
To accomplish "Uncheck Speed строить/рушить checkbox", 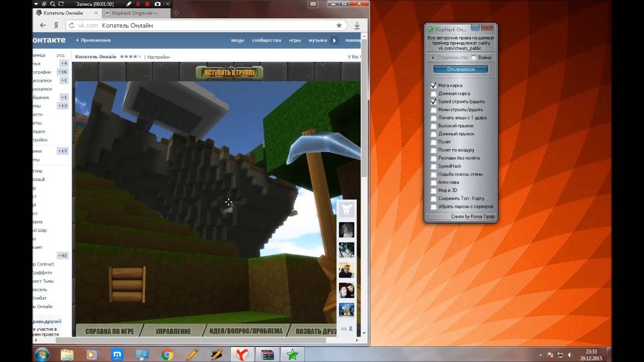I will (434, 102).
